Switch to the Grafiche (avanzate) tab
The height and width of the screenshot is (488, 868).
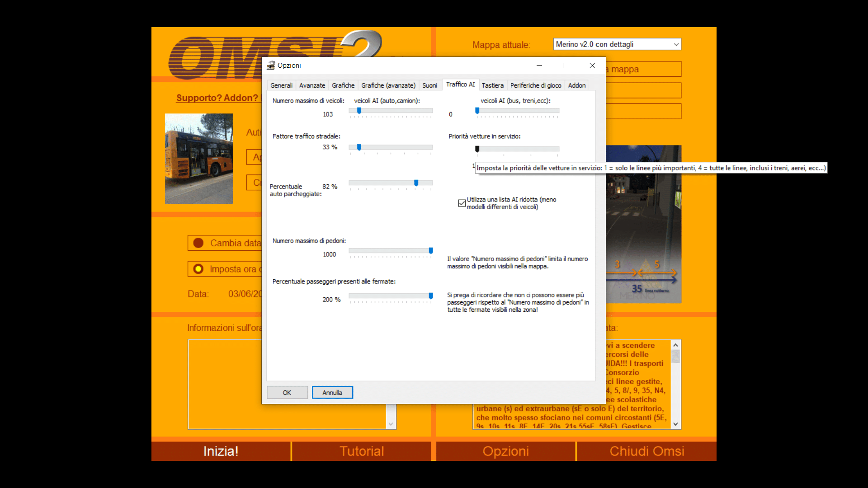point(388,85)
